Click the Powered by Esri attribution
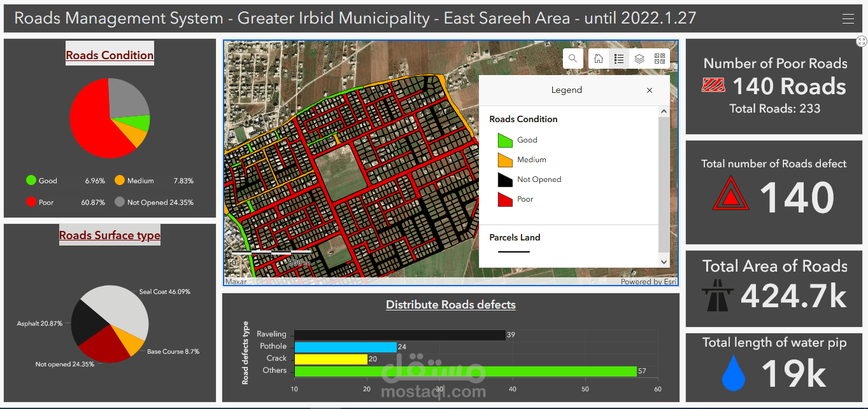Viewport: 868px width, 409px height. click(648, 281)
